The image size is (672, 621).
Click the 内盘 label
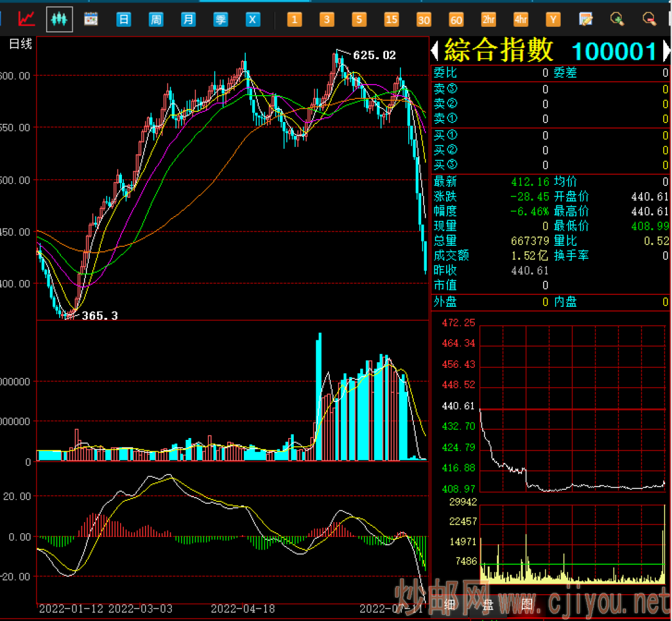(x=565, y=302)
